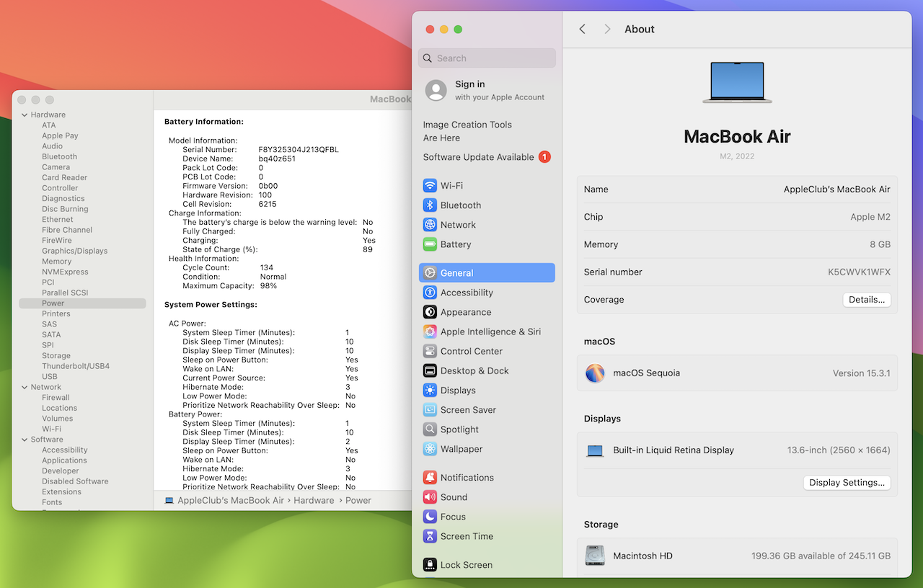Screen dimensions: 923x588
Task: Select Extensions under Software
Action: point(61,492)
